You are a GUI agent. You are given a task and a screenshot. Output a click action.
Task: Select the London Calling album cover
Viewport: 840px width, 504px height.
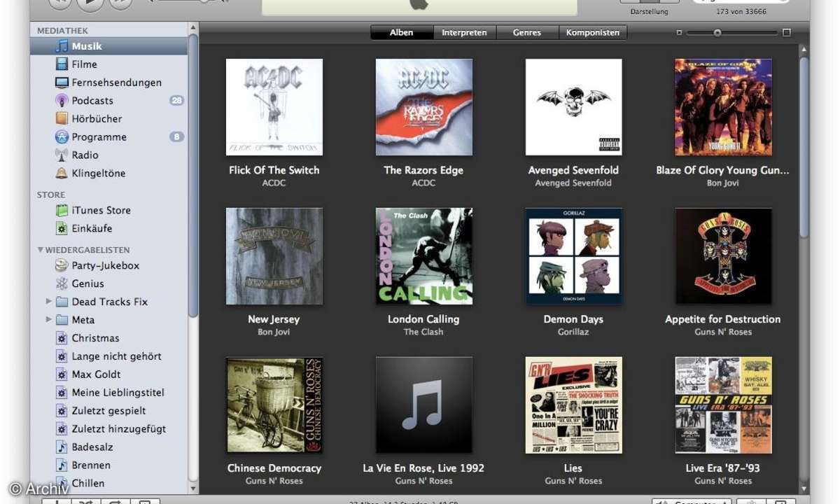point(424,255)
